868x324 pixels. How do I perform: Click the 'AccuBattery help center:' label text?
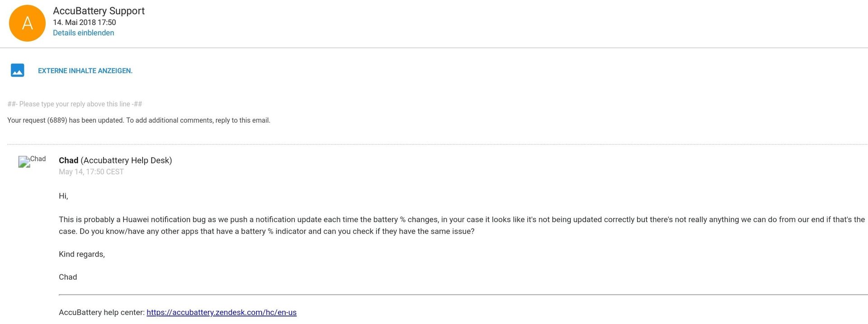pyautogui.click(x=102, y=312)
